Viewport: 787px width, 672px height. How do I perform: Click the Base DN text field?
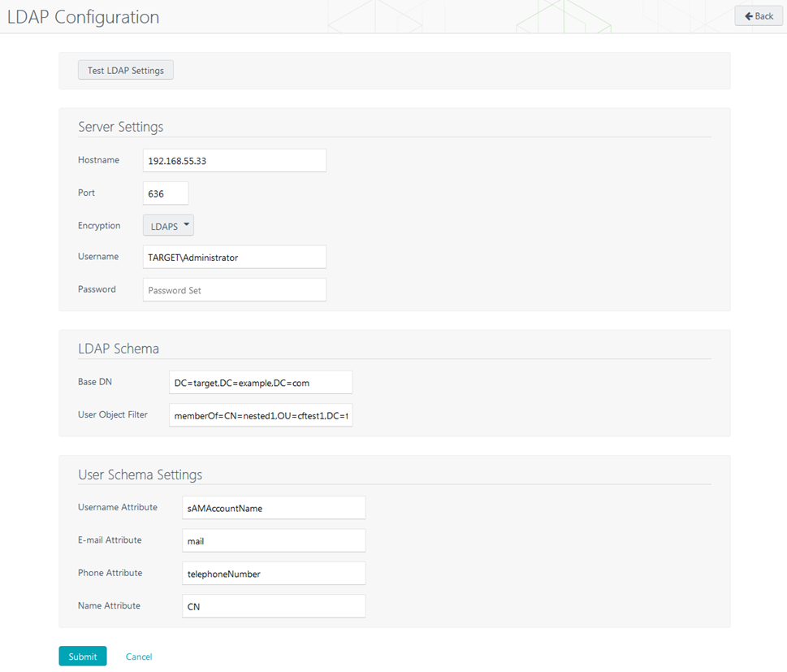(261, 383)
